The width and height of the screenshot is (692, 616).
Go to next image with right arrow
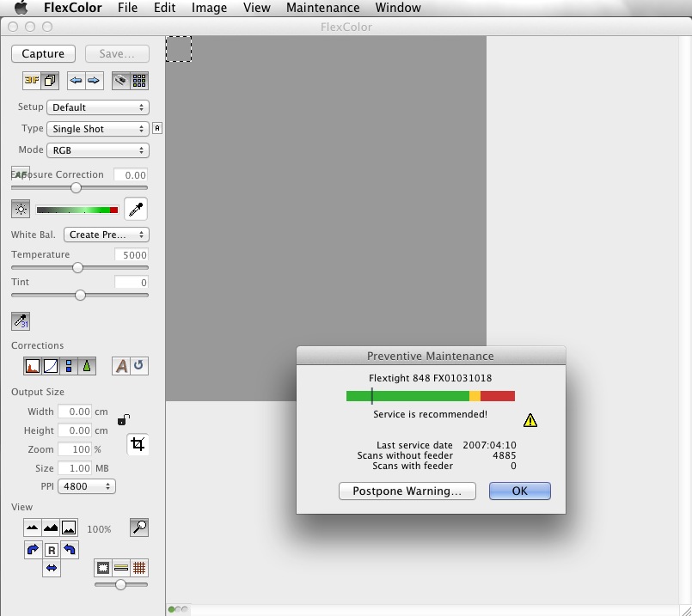point(94,81)
